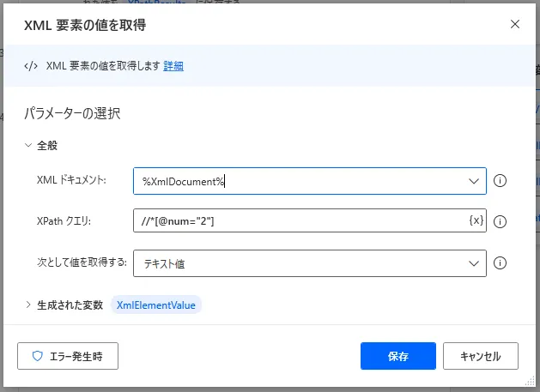Click the </> XML action icon
Screen dimensions: 540x392
[x=31, y=66]
